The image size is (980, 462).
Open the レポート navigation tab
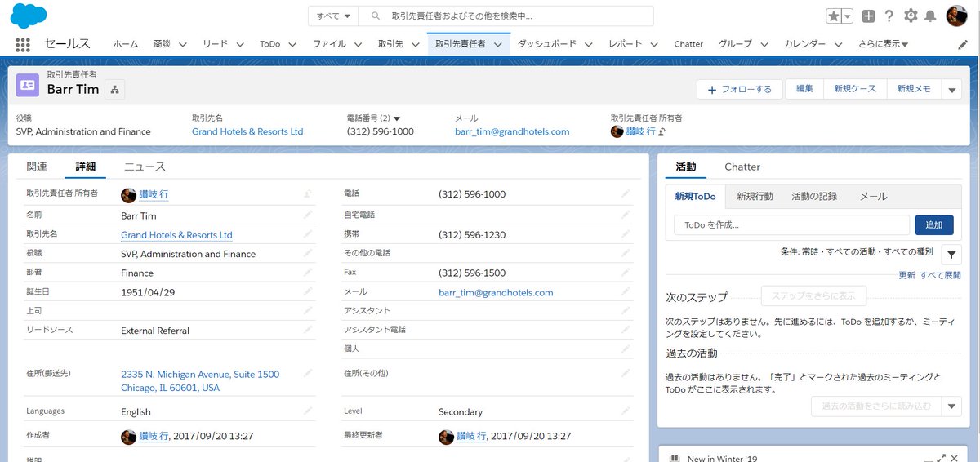click(x=625, y=44)
